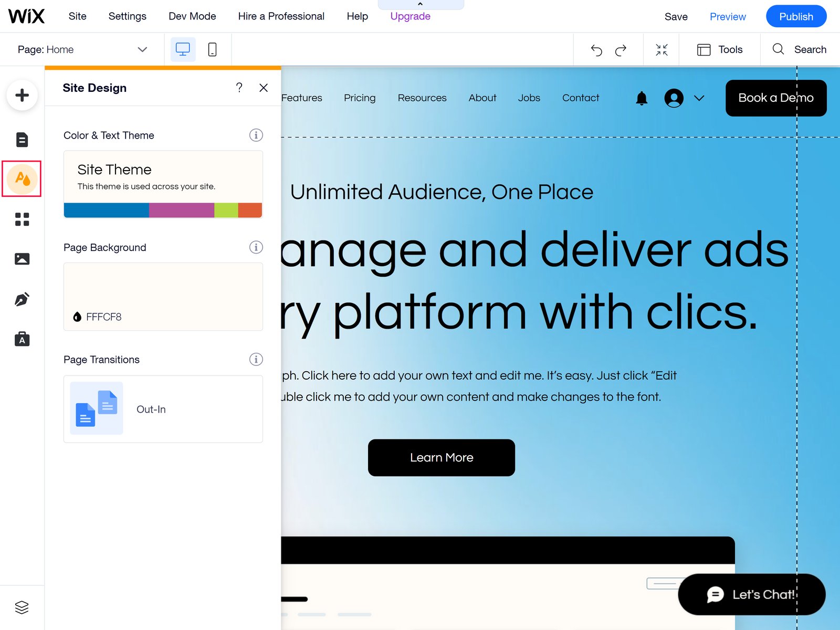
Task: Click the Zoom Out & Reorder icon
Action: 661,49
